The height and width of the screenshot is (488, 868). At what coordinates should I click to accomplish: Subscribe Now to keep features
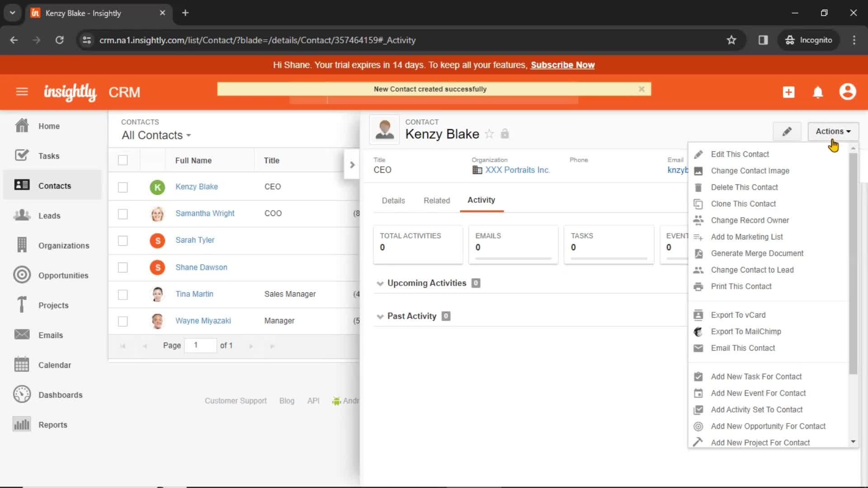(x=563, y=65)
